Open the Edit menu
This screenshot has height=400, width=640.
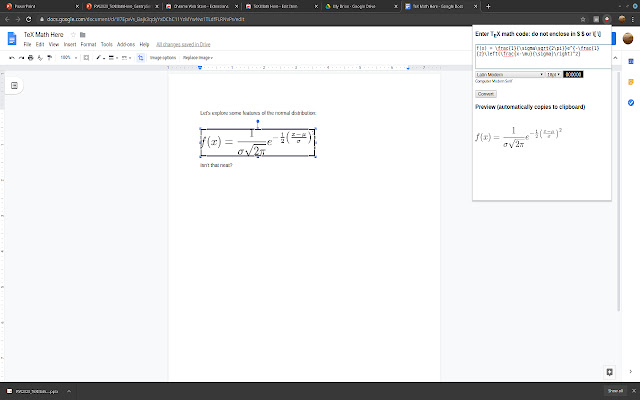(x=40, y=44)
